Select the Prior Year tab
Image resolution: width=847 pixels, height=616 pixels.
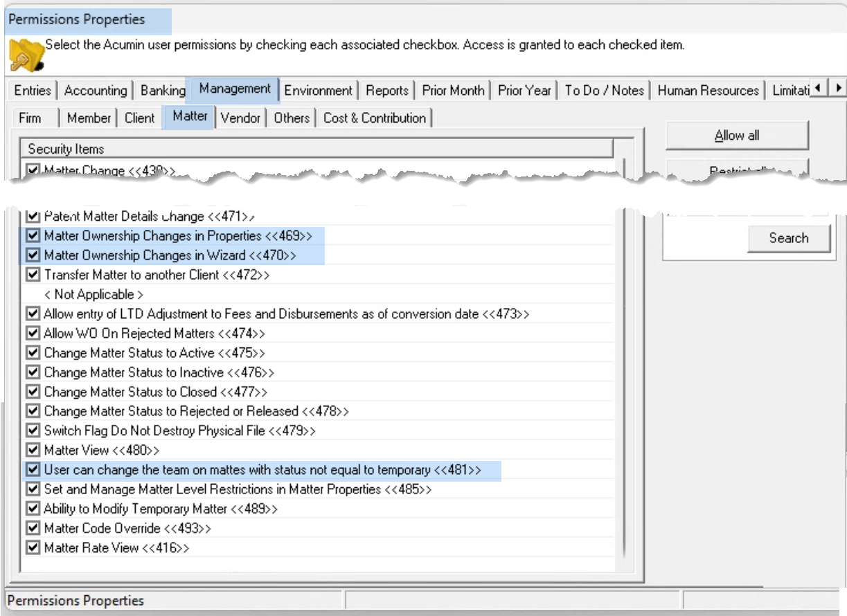[524, 90]
